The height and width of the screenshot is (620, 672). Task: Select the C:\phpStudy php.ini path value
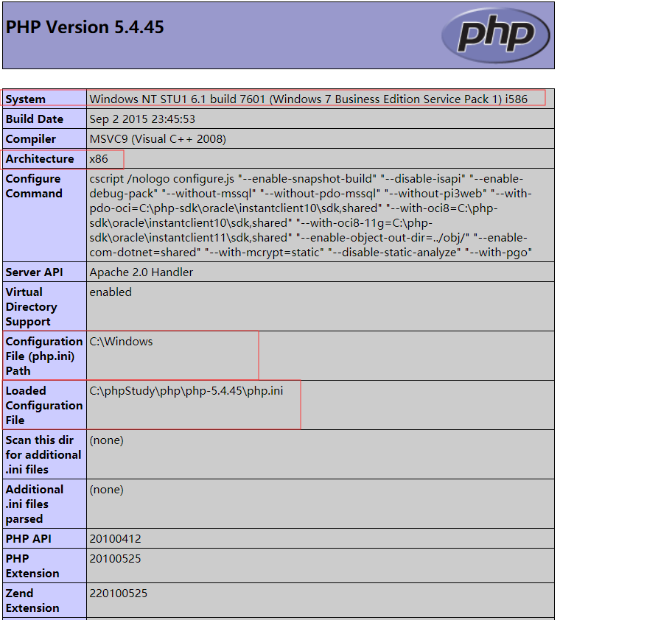[186, 391]
